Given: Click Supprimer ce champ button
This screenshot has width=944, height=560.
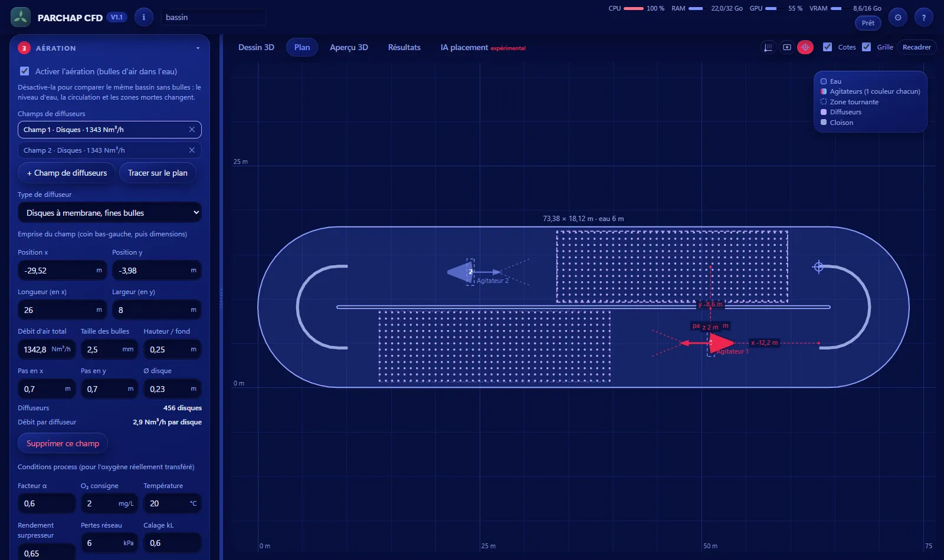Looking at the screenshot, I should [63, 443].
